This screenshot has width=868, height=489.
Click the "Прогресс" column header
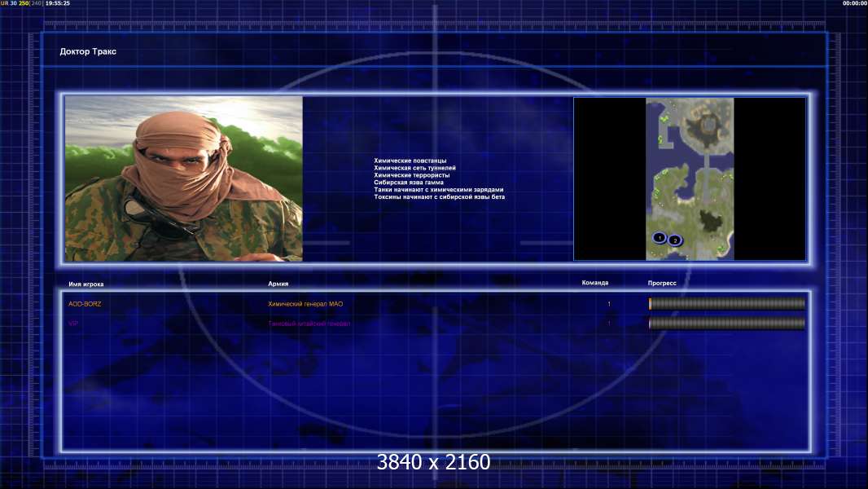(662, 283)
